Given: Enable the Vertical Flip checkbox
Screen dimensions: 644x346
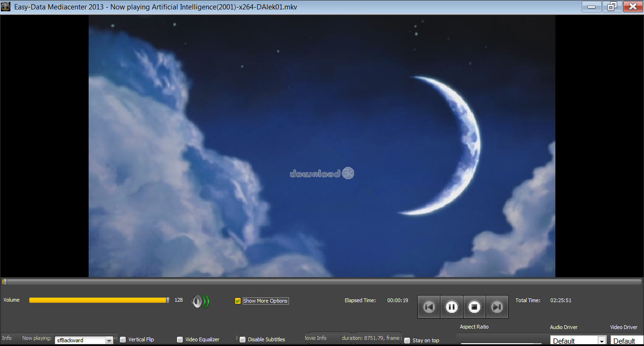Looking at the screenshot, I should pyautogui.click(x=123, y=339).
